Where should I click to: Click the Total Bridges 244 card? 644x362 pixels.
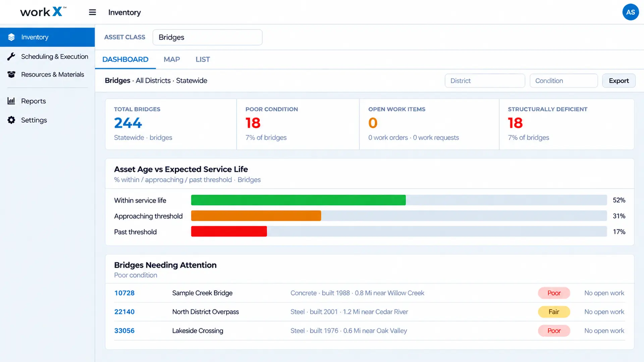click(x=171, y=124)
